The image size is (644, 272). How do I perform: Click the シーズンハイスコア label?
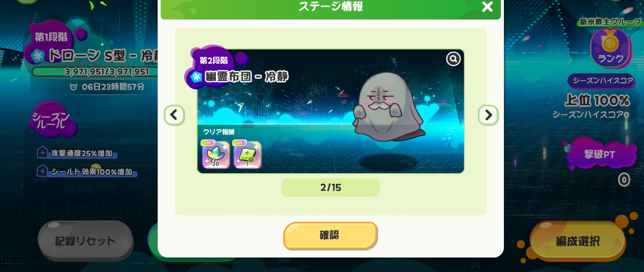(602, 81)
